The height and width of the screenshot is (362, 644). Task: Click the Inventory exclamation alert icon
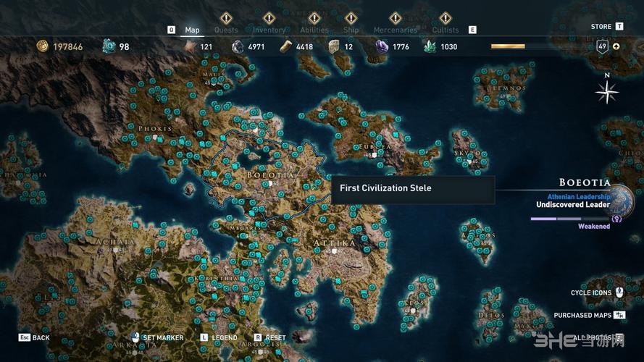269,18
